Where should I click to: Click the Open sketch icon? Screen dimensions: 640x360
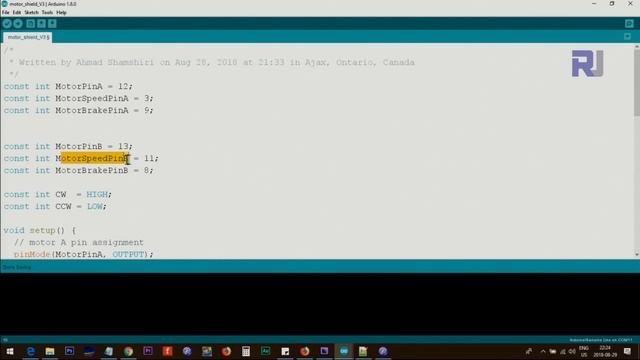[x=41, y=24]
